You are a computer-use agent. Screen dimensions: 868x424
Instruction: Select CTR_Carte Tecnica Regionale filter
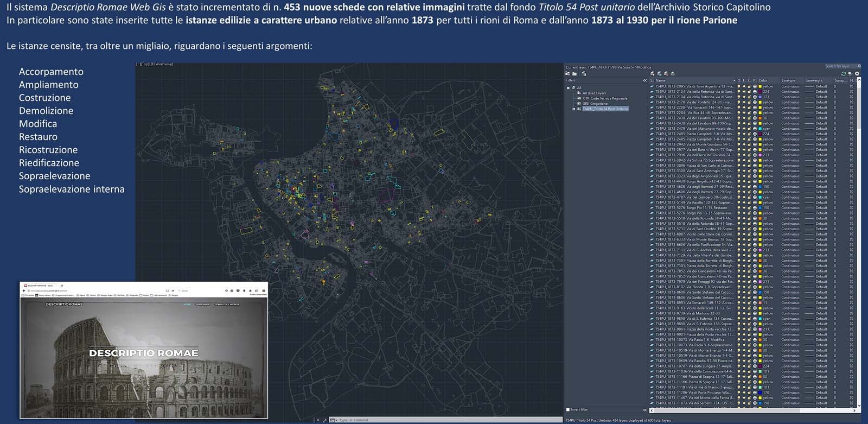(x=604, y=98)
